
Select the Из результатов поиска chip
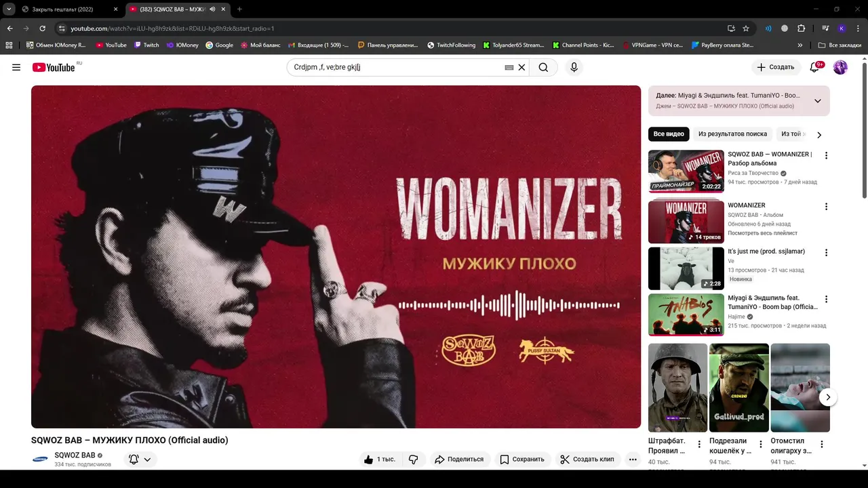click(x=732, y=134)
